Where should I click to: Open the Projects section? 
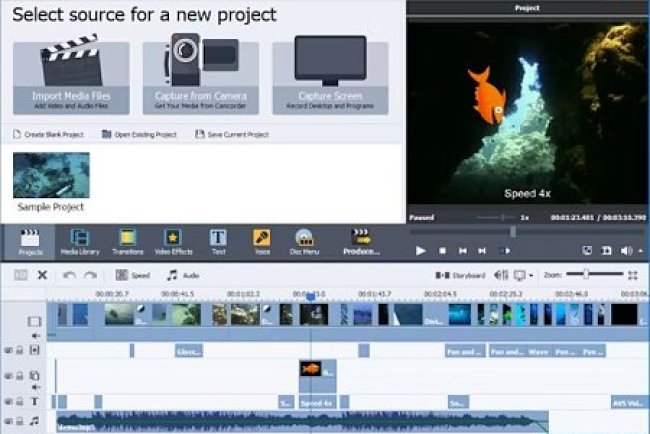click(30, 242)
